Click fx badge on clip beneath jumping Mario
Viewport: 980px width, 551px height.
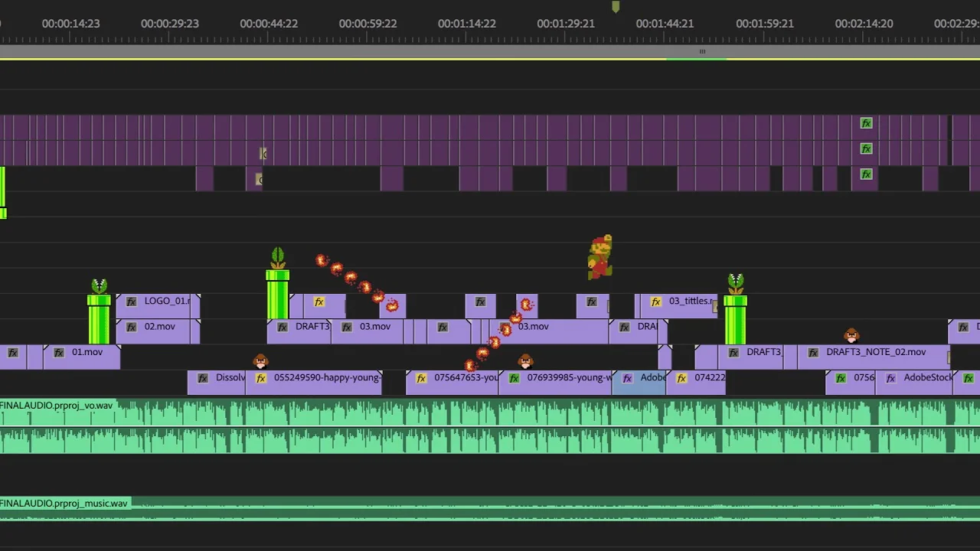592,302
